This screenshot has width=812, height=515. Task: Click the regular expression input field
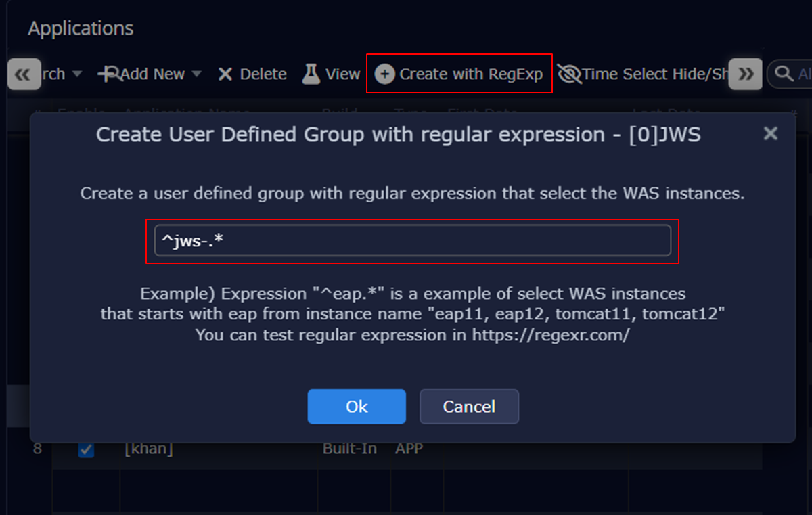point(412,240)
